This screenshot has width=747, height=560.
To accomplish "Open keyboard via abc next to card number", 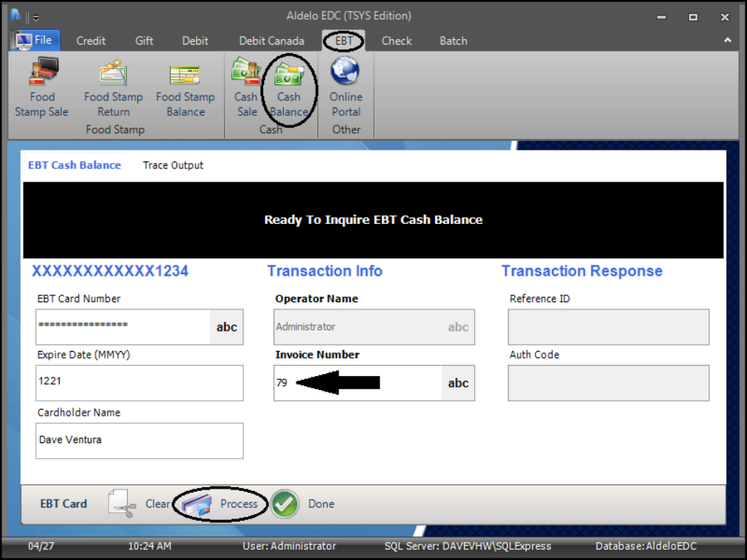I will [x=227, y=327].
